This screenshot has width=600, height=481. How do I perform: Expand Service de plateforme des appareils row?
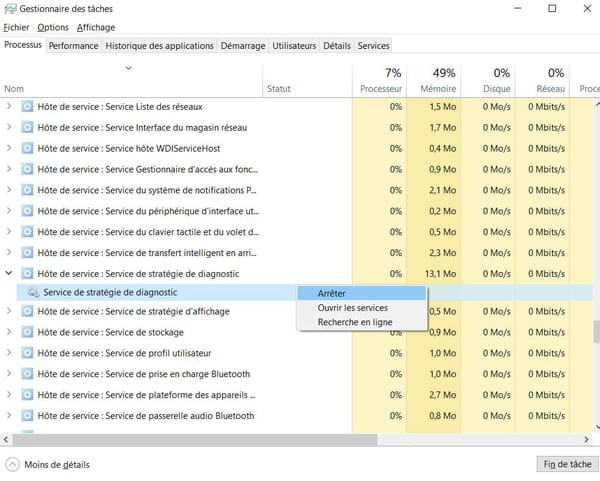coord(9,395)
